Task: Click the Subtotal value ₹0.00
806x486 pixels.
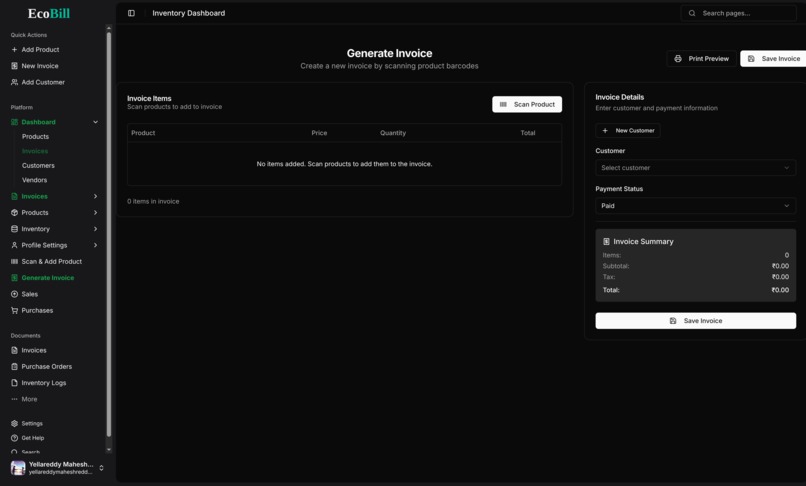Action: (780, 266)
